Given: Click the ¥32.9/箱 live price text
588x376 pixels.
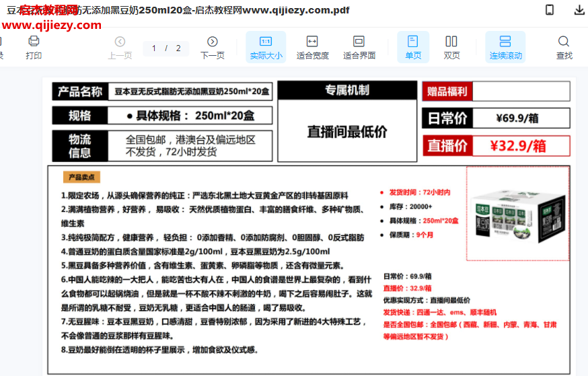Looking at the screenshot, I should pos(518,146).
